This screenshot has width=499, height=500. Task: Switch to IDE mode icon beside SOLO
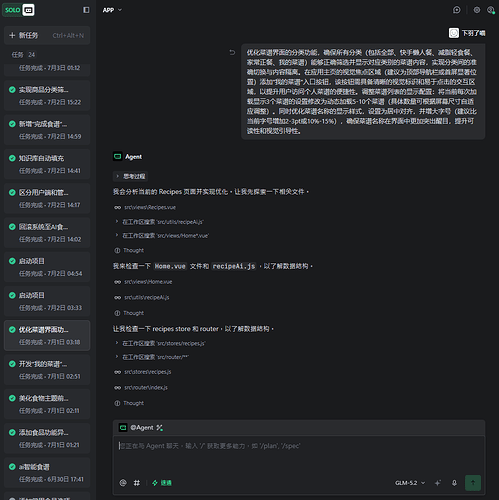click(x=29, y=10)
